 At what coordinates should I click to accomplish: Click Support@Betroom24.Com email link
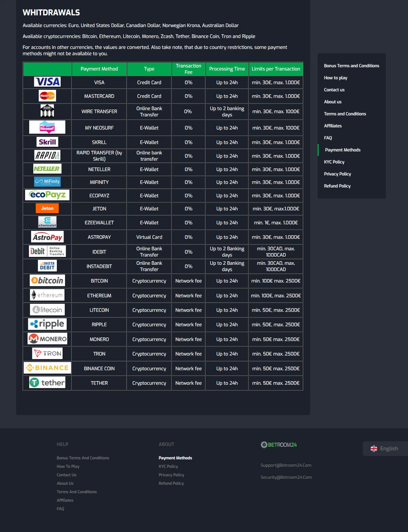[286, 465]
